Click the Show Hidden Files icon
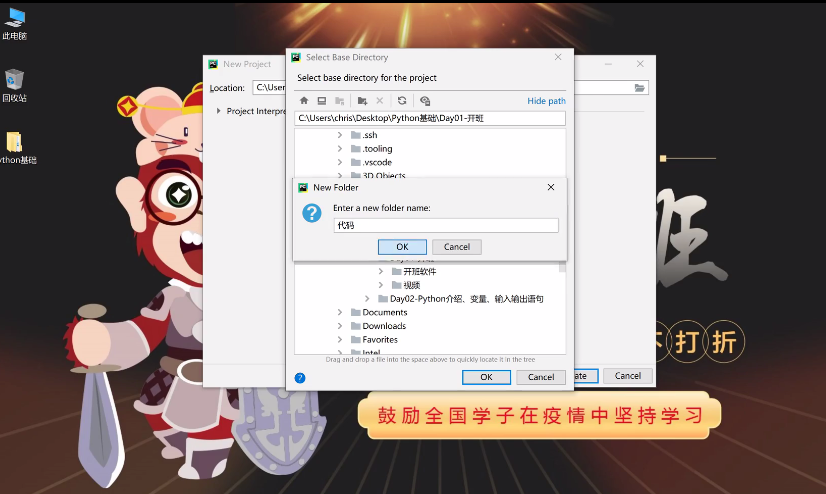Viewport: 826px width, 494px height. pos(425,101)
